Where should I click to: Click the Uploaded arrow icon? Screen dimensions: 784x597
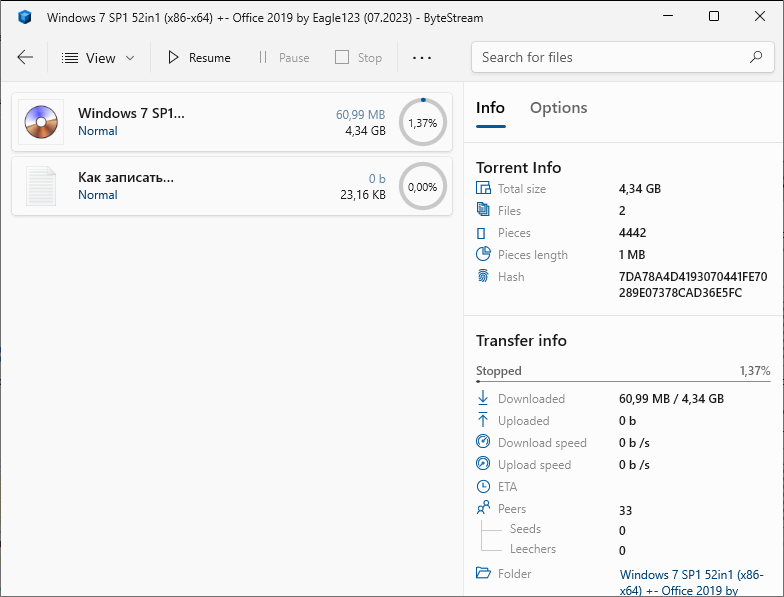(483, 420)
